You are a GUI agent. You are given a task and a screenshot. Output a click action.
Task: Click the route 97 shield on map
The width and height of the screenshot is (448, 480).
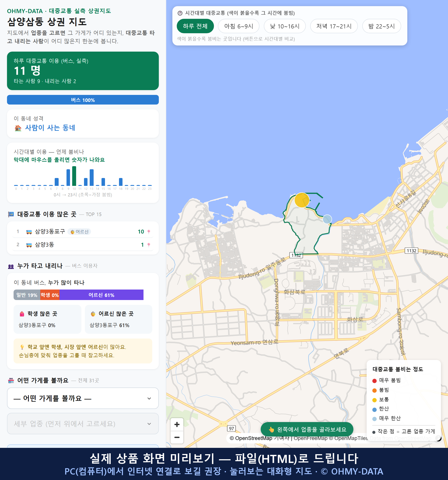pos(231,429)
